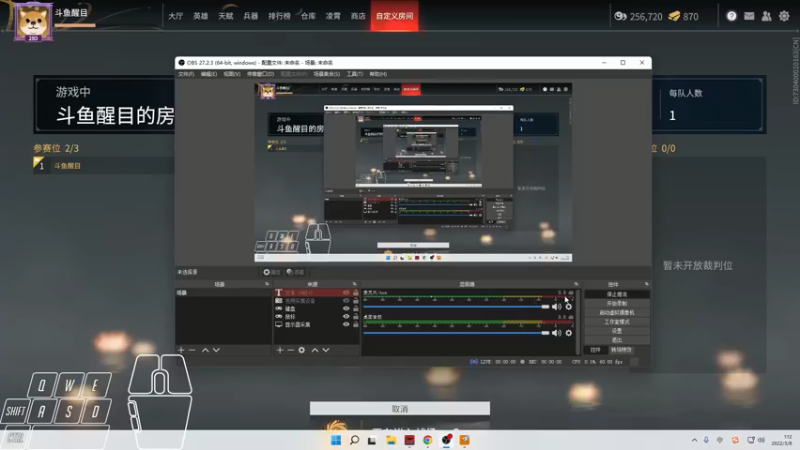800x450 pixels.
Task: Click the shiba avatar profile picture
Action: point(33,21)
